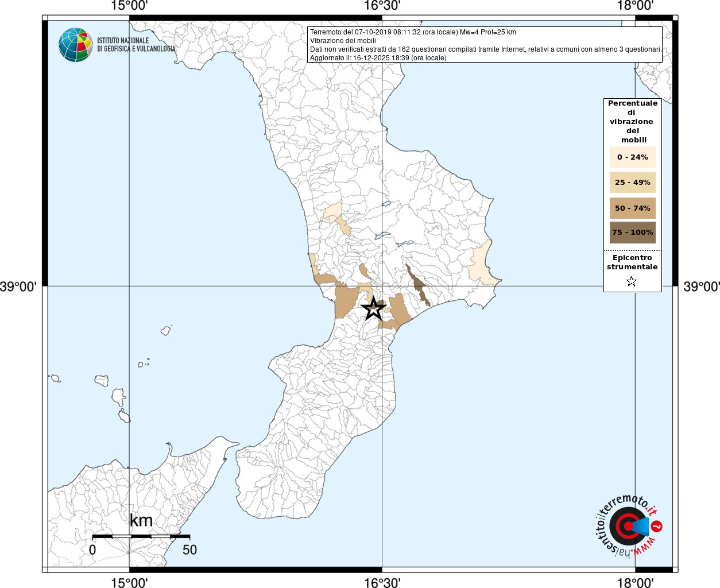
Task: Click the Percentuale di vibrazione legend title
Action: click(x=632, y=121)
